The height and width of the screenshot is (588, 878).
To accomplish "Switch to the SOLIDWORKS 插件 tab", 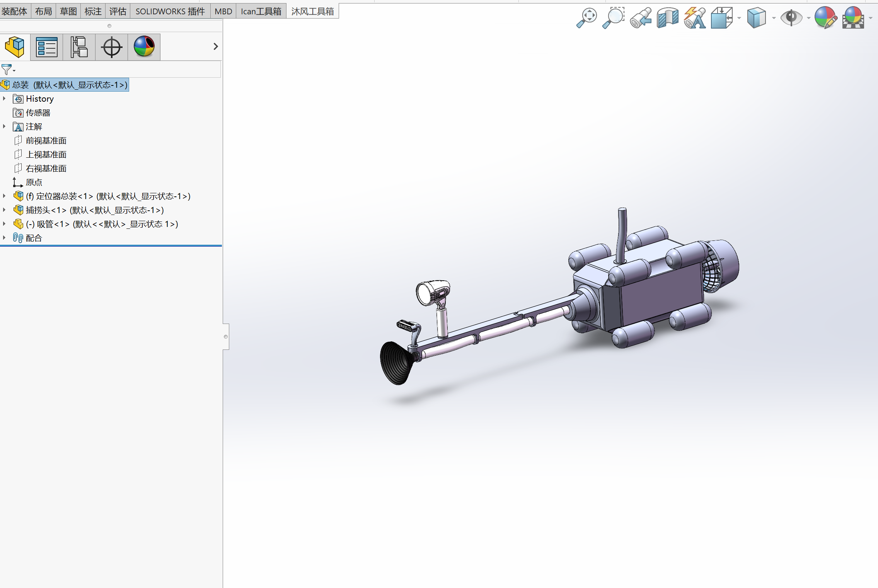I will click(170, 11).
